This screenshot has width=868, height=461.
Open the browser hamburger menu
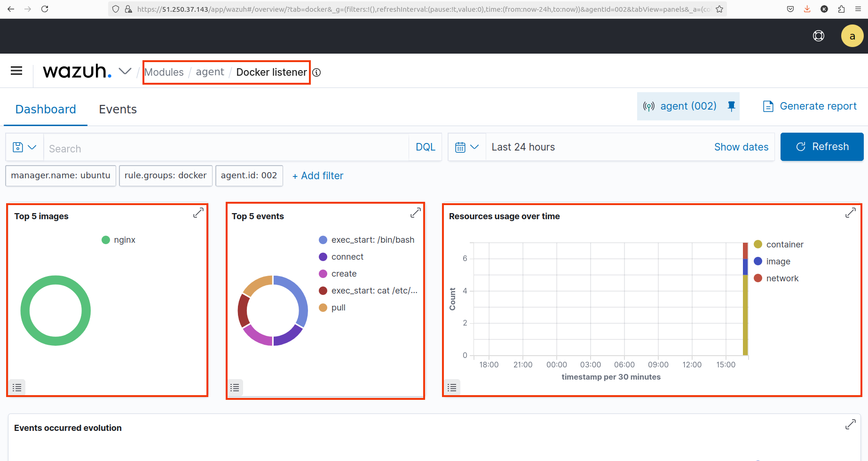[858, 9]
